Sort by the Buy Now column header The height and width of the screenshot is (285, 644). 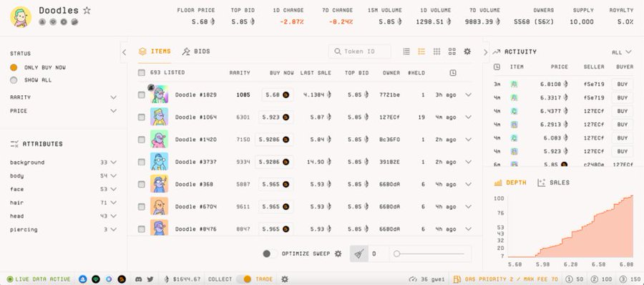tap(282, 73)
